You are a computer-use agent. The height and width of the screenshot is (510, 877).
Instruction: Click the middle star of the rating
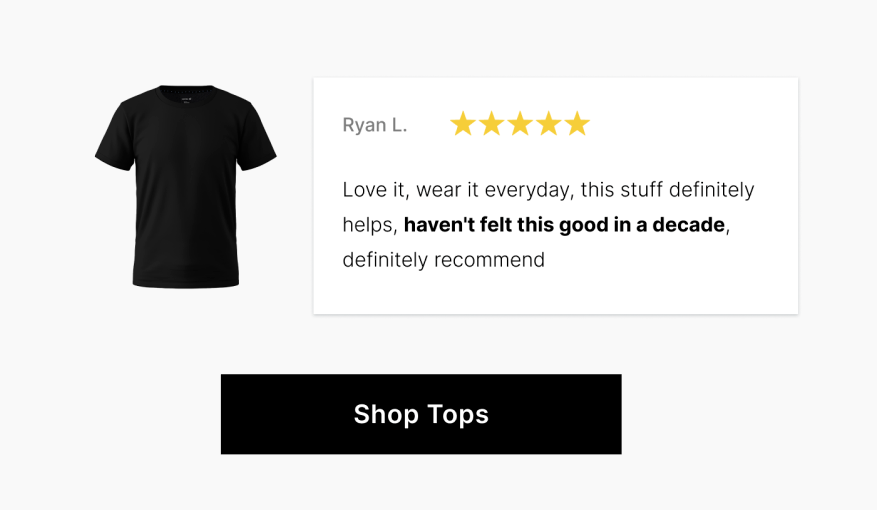pyautogui.click(x=520, y=124)
